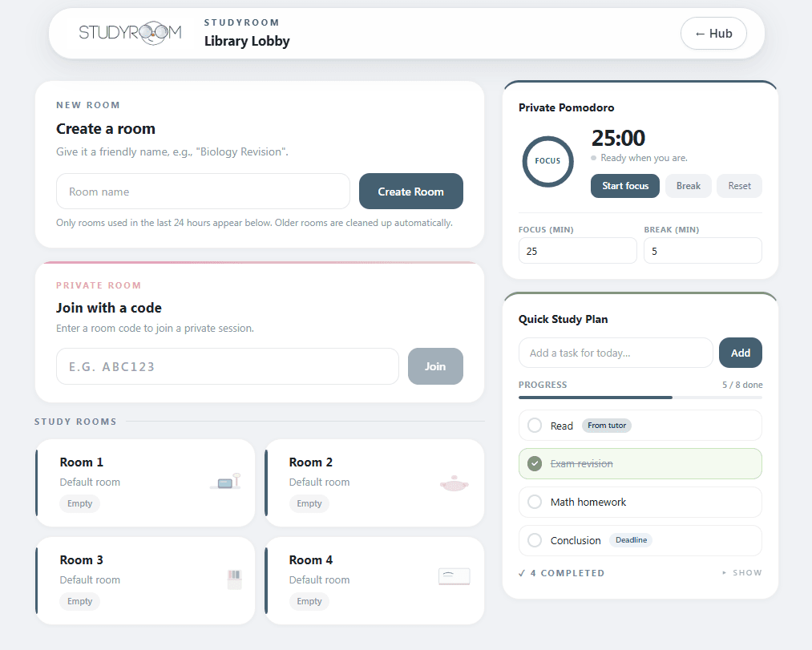This screenshot has width=812, height=650.
Task: Open the Room 1 card
Action: click(145, 482)
